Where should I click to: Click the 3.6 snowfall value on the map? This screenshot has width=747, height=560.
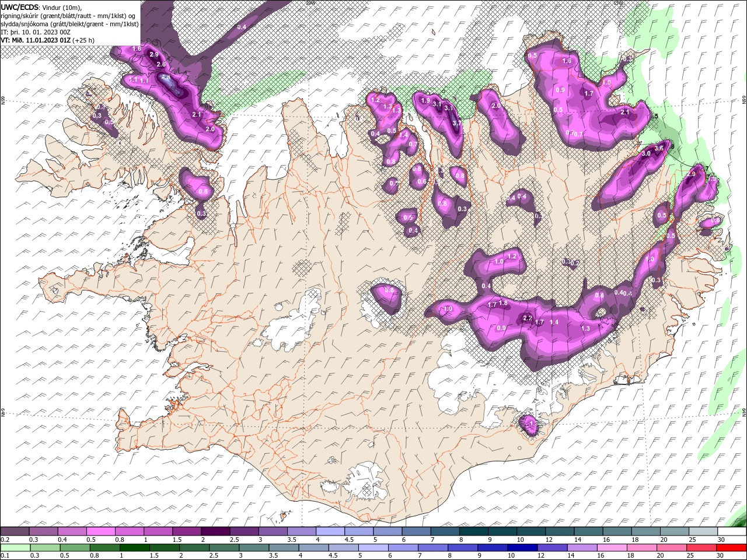coord(659,148)
